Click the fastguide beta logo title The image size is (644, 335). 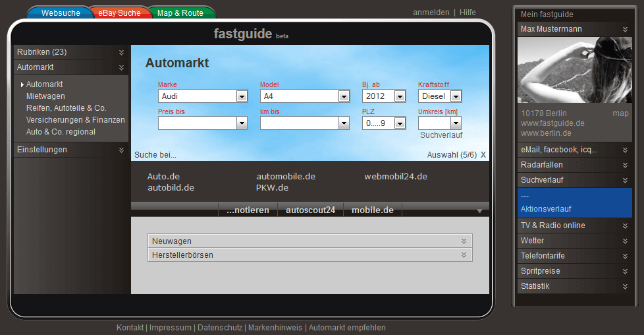coord(251,34)
